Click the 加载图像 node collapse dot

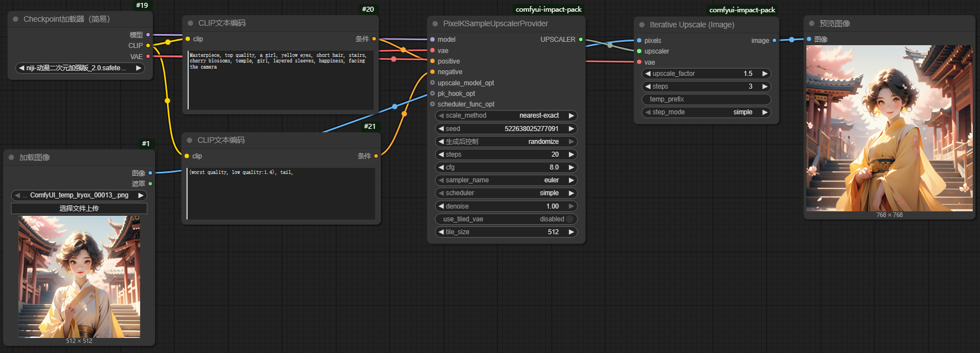[11, 157]
